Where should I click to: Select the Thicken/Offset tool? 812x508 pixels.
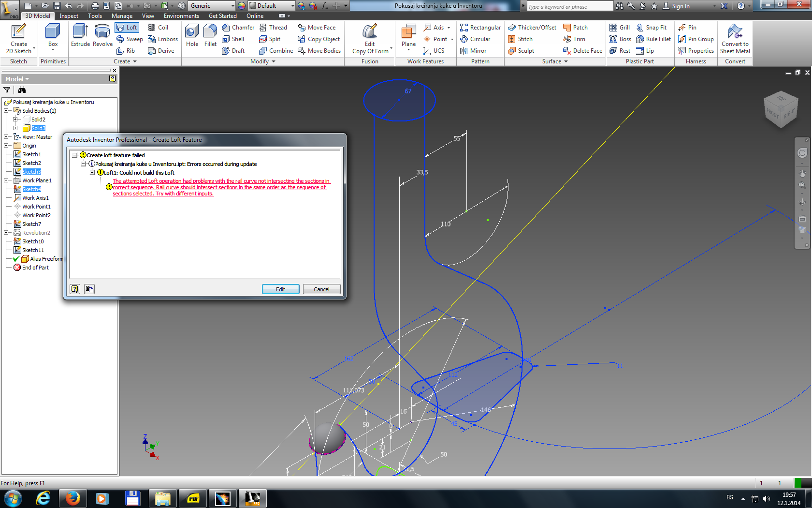click(532, 28)
